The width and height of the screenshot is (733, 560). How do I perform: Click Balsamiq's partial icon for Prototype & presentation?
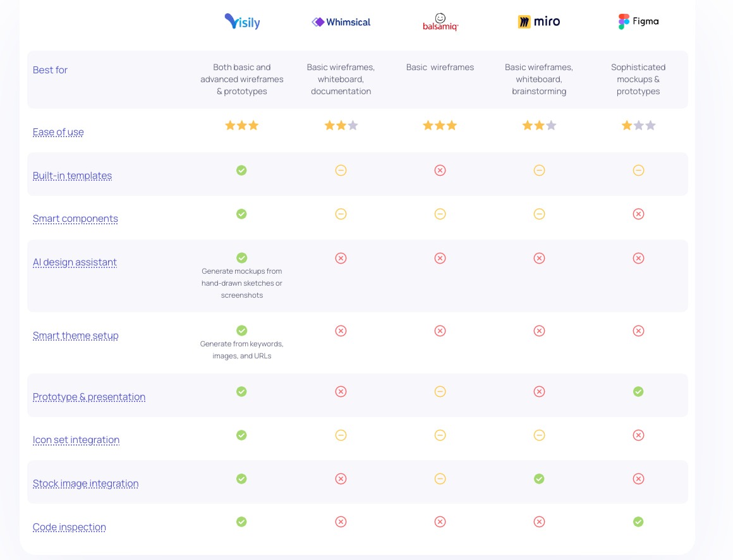[x=440, y=391]
